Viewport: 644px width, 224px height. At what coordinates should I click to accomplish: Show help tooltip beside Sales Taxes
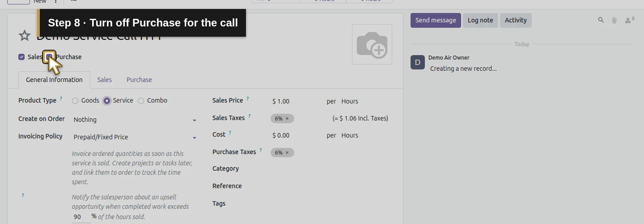[x=250, y=116]
